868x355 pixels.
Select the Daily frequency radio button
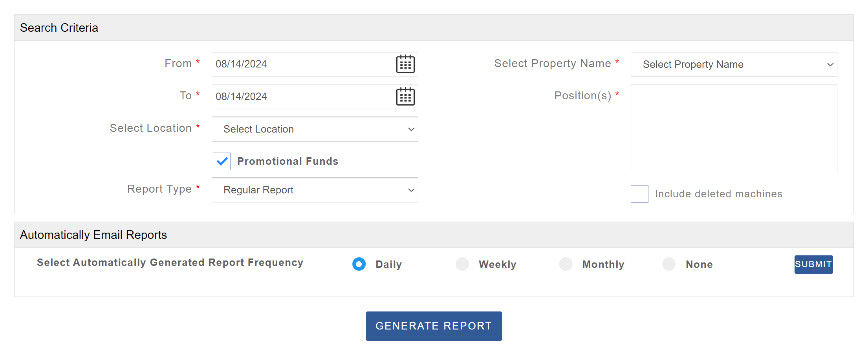point(359,264)
